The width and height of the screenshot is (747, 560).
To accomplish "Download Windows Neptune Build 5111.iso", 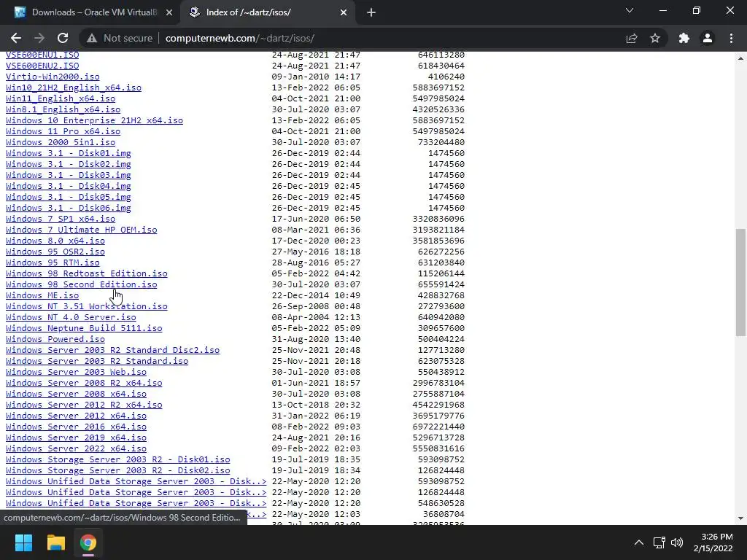I will tap(84, 329).
